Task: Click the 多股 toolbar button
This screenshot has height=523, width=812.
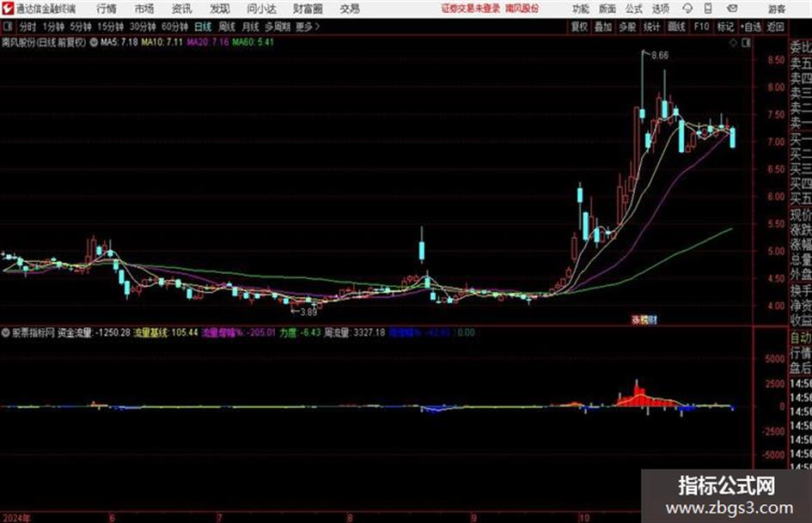Action: coord(627,27)
